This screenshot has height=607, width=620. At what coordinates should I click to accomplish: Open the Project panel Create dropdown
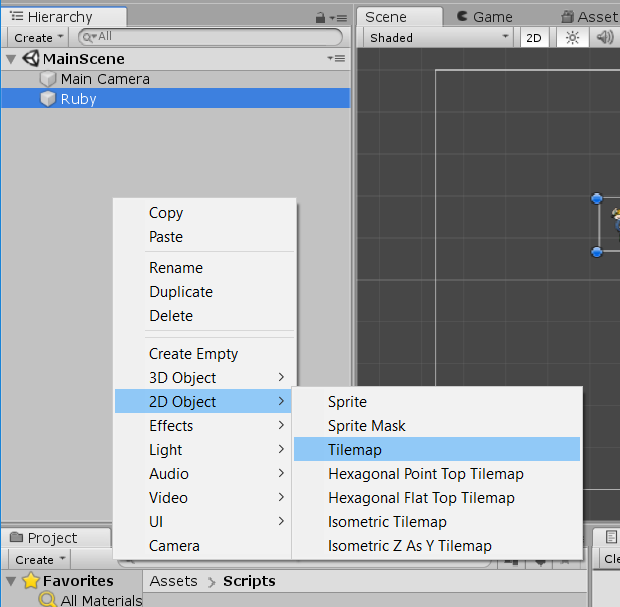pyautogui.click(x=39, y=559)
